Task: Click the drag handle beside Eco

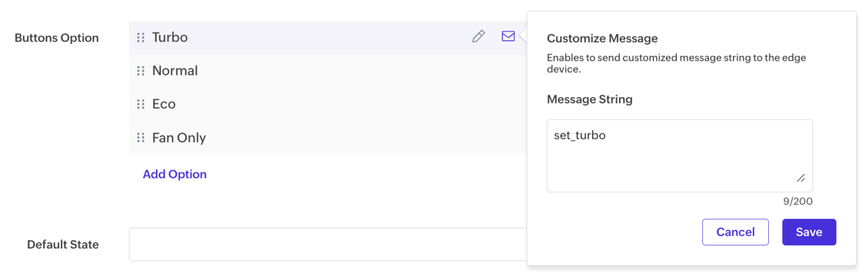Action: point(141,104)
